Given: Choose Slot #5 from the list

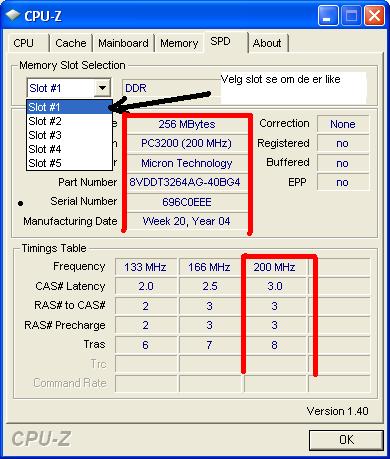Looking at the screenshot, I should [69, 163].
